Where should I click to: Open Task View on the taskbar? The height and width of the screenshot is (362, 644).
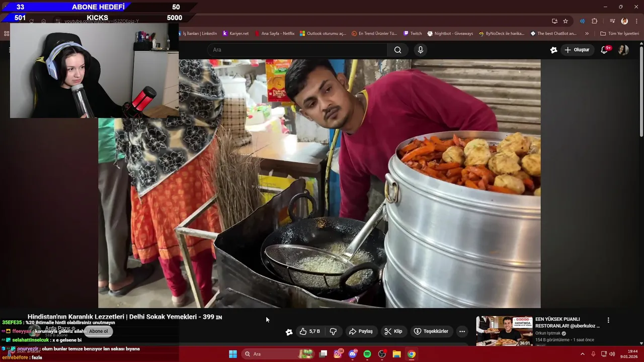[x=323, y=354]
